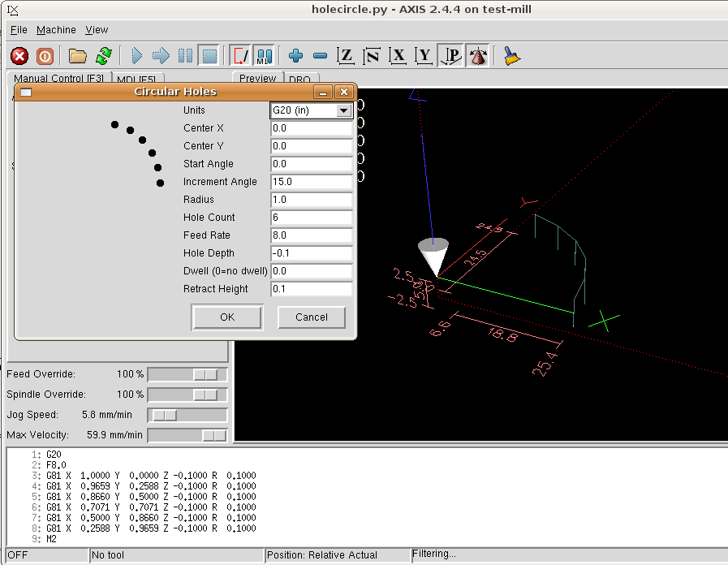Select G-code line 2 F8.0
The width and height of the screenshot is (728, 565).
click(x=56, y=465)
